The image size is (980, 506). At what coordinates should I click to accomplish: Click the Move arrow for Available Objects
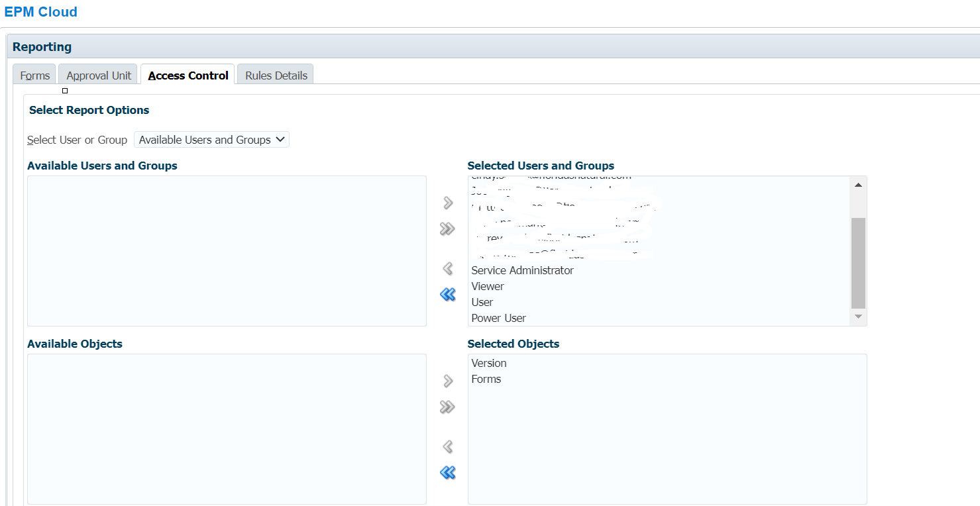coord(448,381)
